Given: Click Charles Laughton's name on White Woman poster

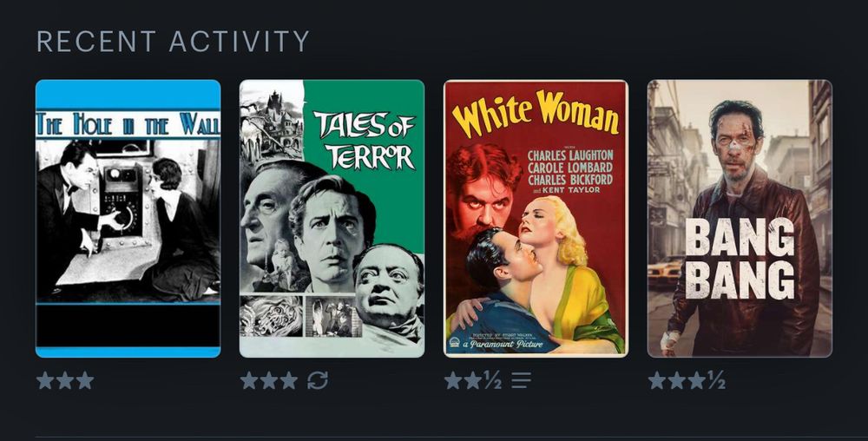Looking at the screenshot, I should pos(570,155).
